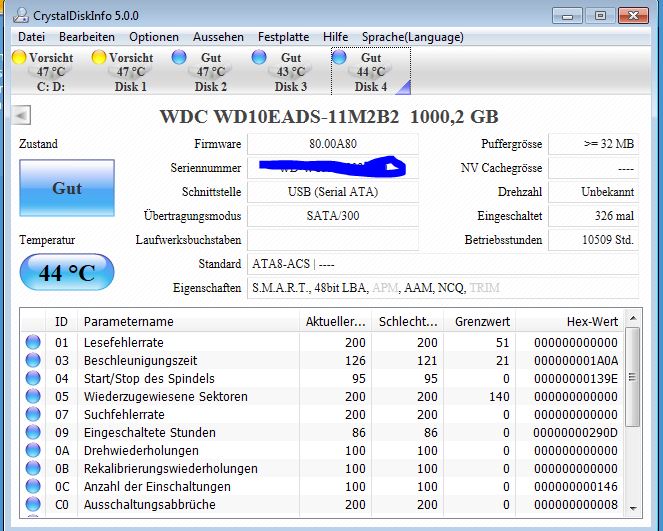Click the status orb of row 04 Start/Stop
The width and height of the screenshot is (663, 531).
pos(33,378)
